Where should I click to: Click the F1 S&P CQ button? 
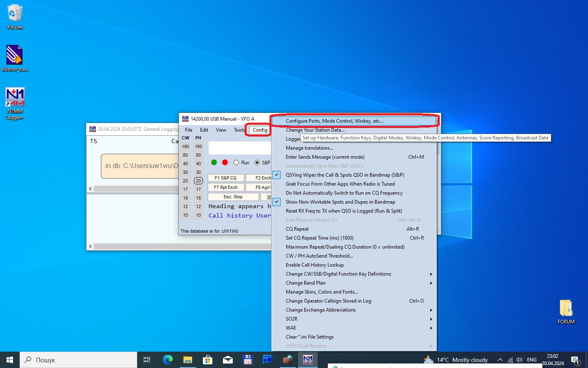pos(226,178)
